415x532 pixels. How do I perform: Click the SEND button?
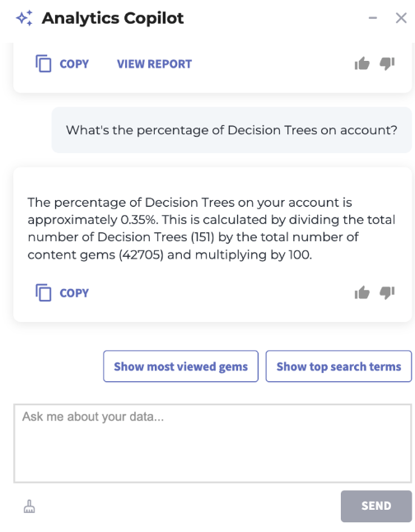click(x=376, y=506)
